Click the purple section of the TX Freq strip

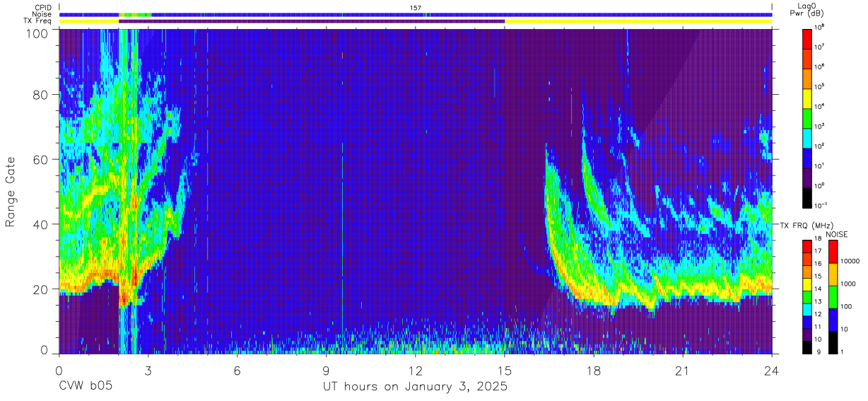[312, 21]
